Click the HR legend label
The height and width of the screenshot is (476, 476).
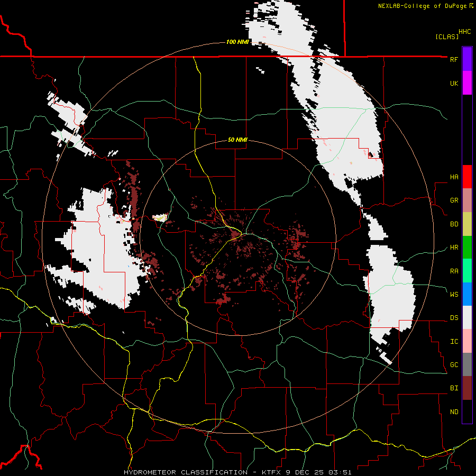pyautogui.click(x=454, y=248)
